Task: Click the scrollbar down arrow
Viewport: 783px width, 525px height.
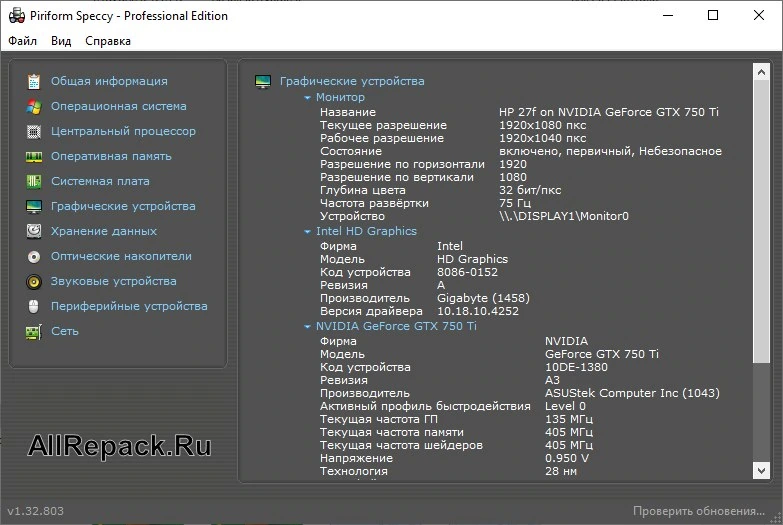Action: point(761,470)
